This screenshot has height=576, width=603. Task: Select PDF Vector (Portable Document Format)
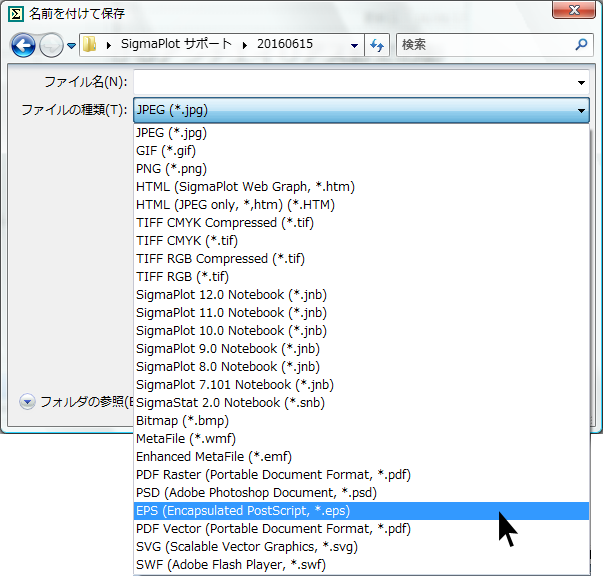point(361,529)
